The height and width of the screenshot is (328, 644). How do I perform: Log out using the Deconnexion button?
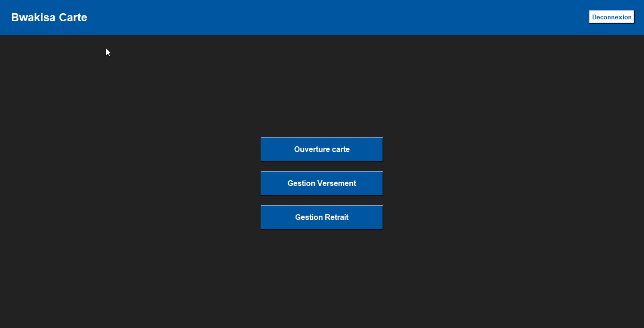(x=611, y=17)
